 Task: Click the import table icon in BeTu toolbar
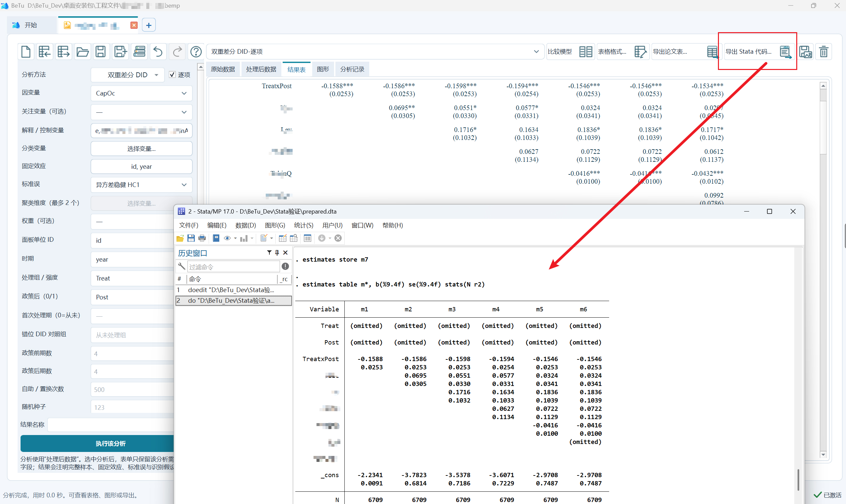[44, 52]
